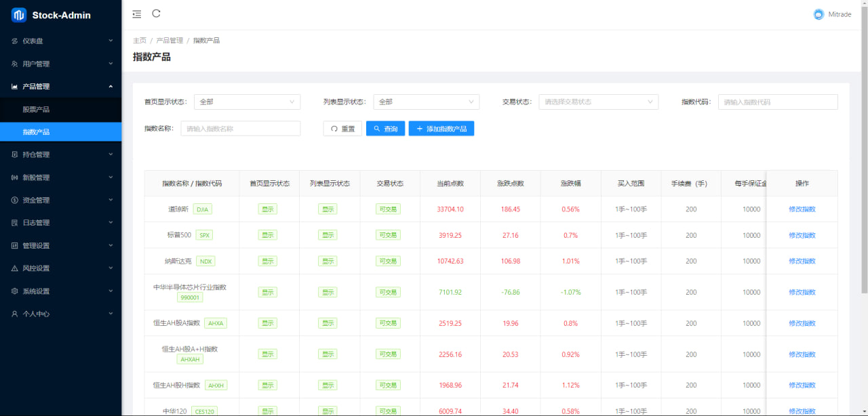This screenshot has width=868, height=416.
Task: Click into the 指数代码 input field
Action: coord(777,102)
